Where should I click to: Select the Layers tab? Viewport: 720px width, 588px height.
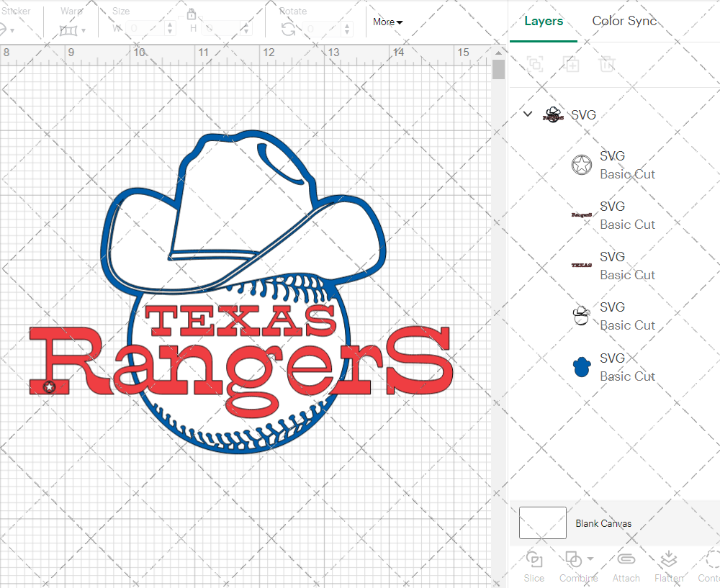pos(544,21)
